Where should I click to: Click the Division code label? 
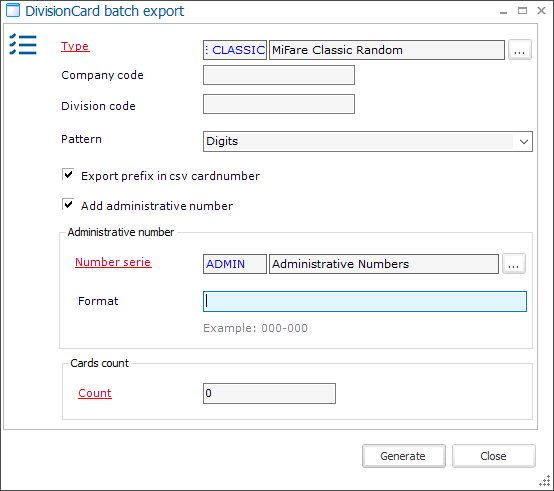pyautogui.click(x=98, y=106)
